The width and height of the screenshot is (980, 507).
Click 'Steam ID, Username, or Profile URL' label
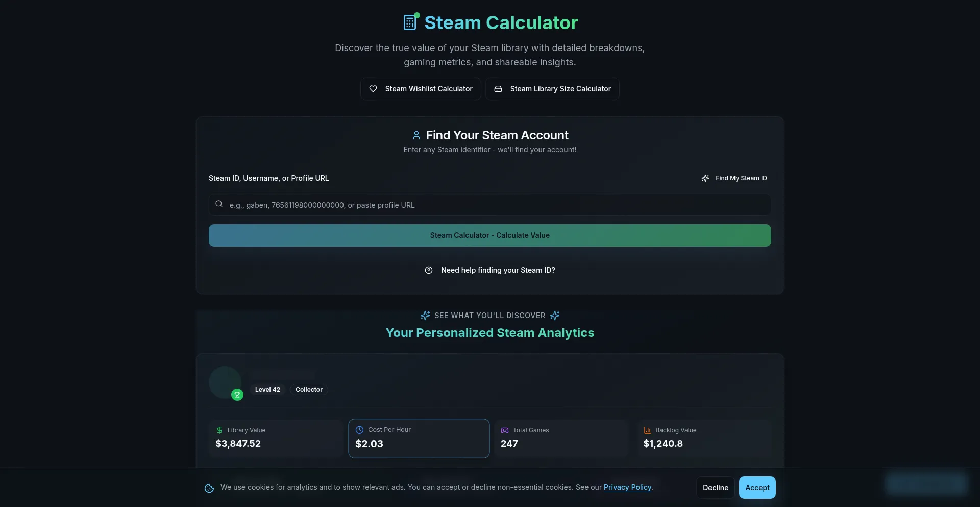click(x=268, y=178)
